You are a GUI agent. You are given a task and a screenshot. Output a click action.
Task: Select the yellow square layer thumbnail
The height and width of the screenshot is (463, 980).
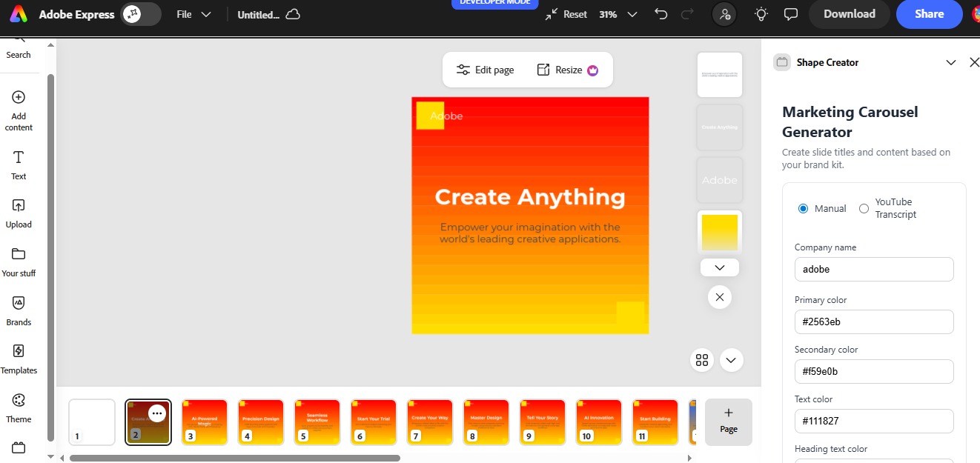coord(720,233)
